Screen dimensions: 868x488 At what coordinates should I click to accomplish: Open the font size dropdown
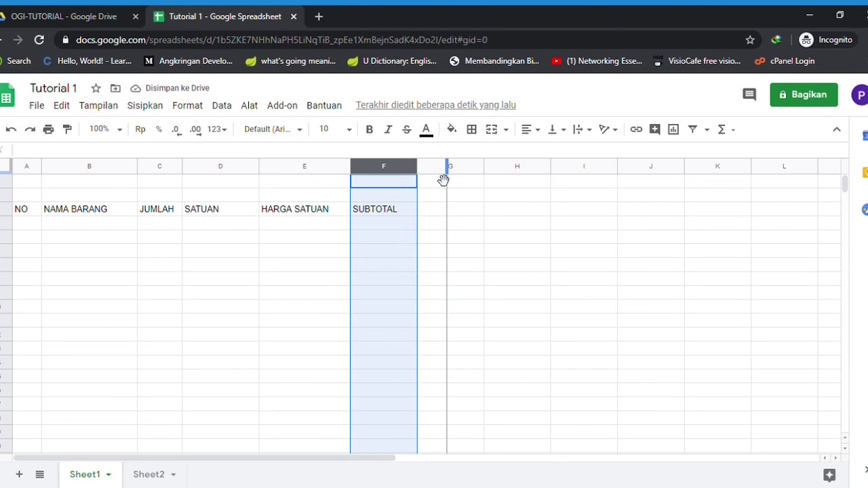(335, 129)
